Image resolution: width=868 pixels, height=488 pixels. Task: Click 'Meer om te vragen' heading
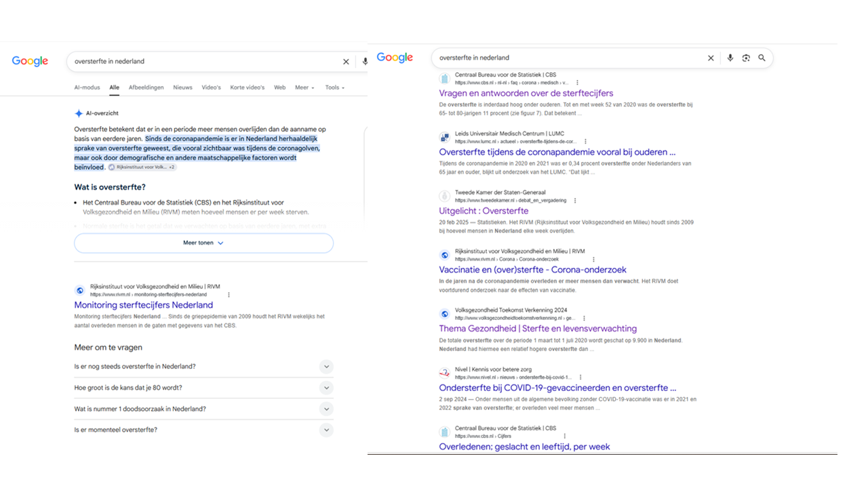click(108, 348)
